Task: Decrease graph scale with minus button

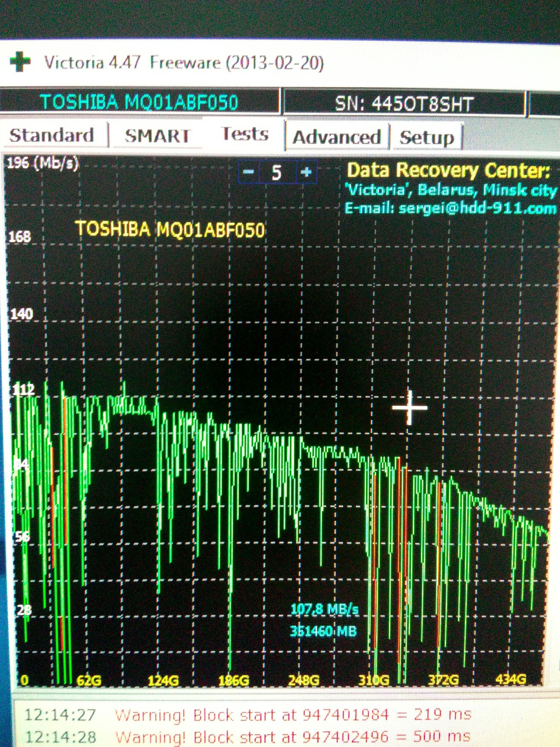Action: tap(248, 172)
